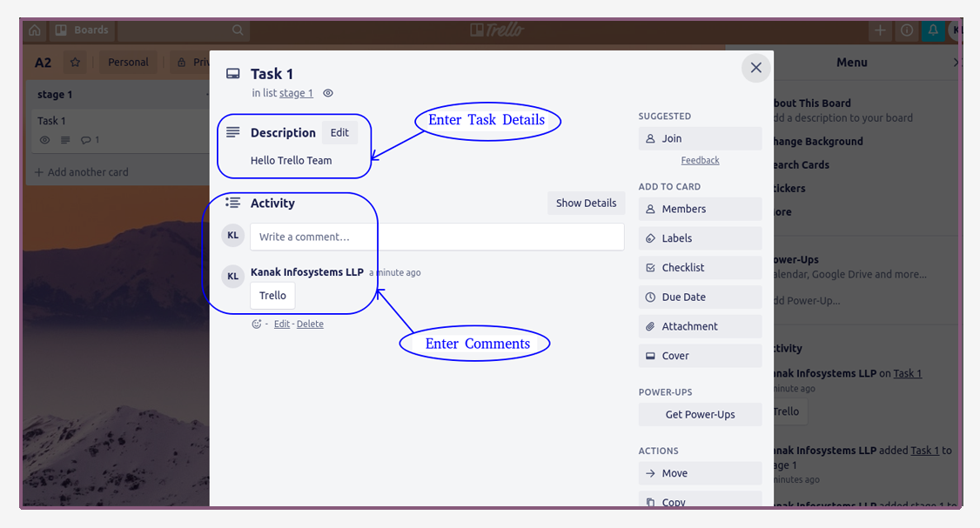This screenshot has height=528, width=980.
Task: Set a Due Date on card
Action: point(700,297)
